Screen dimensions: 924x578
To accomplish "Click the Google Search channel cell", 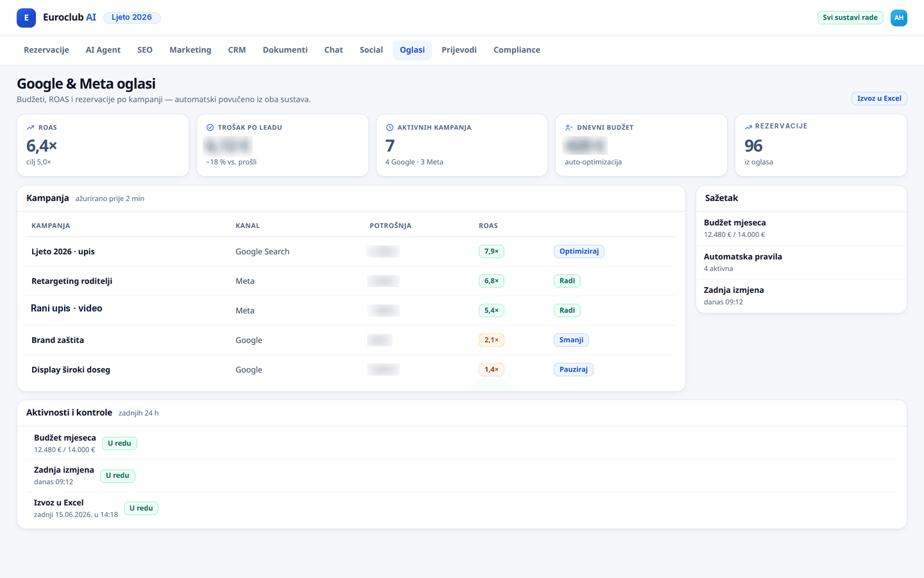I will pos(262,252).
